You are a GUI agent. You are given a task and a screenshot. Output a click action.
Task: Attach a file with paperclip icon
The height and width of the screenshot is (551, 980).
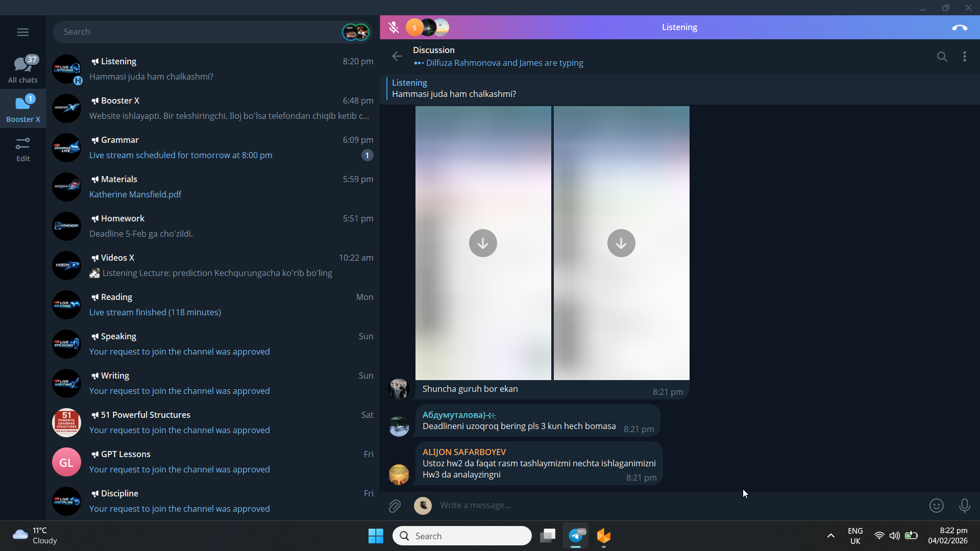click(x=395, y=506)
